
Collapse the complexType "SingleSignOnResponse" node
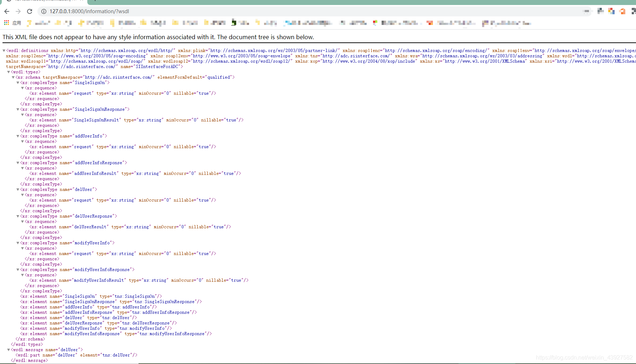(x=18, y=109)
